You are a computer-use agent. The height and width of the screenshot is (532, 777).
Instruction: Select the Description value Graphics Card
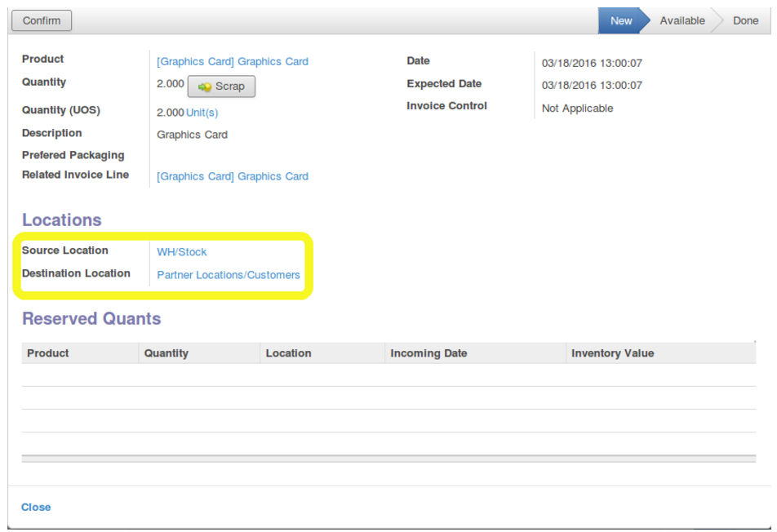click(193, 135)
